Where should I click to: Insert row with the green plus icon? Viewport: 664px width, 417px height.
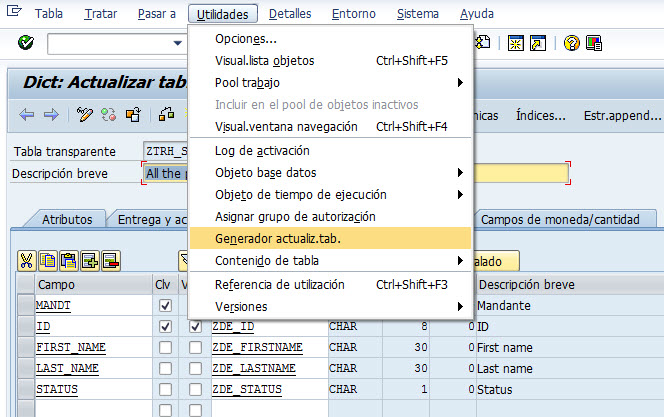click(90, 260)
